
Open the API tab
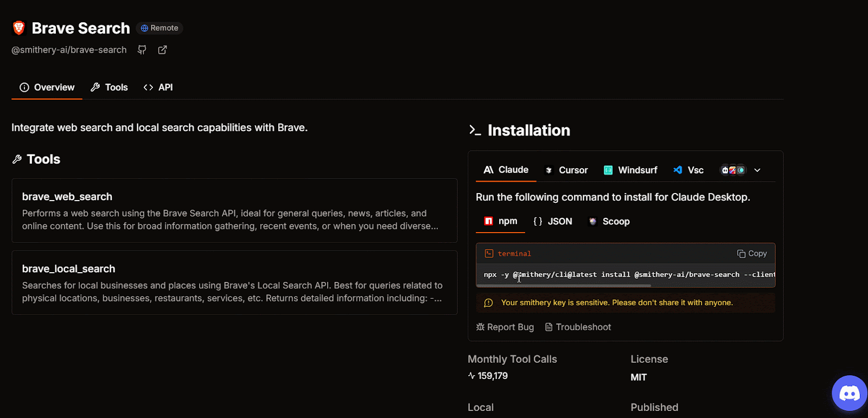158,87
